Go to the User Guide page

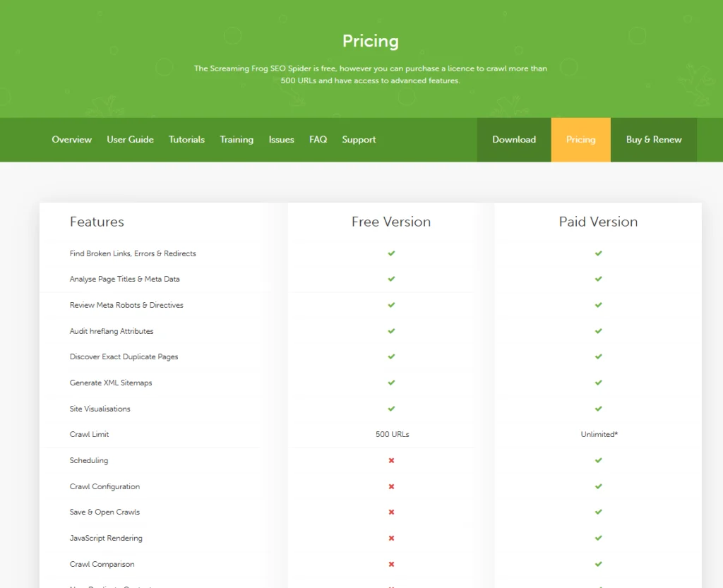(130, 140)
